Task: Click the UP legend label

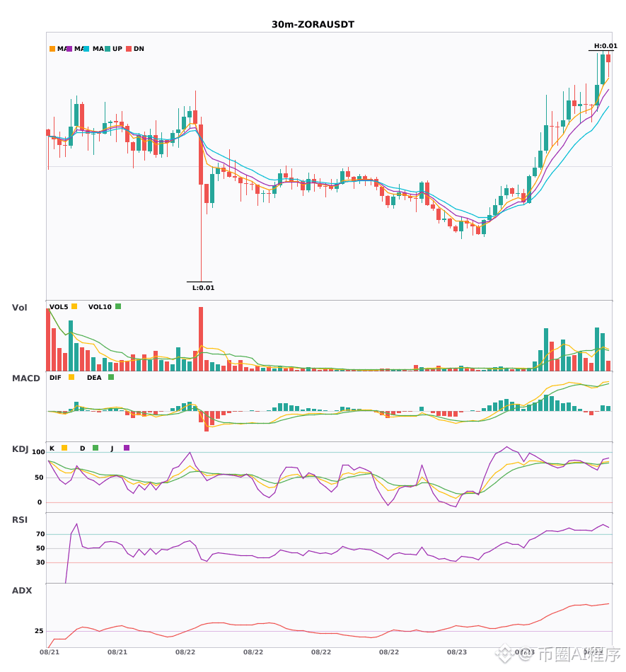Action: 117,49
